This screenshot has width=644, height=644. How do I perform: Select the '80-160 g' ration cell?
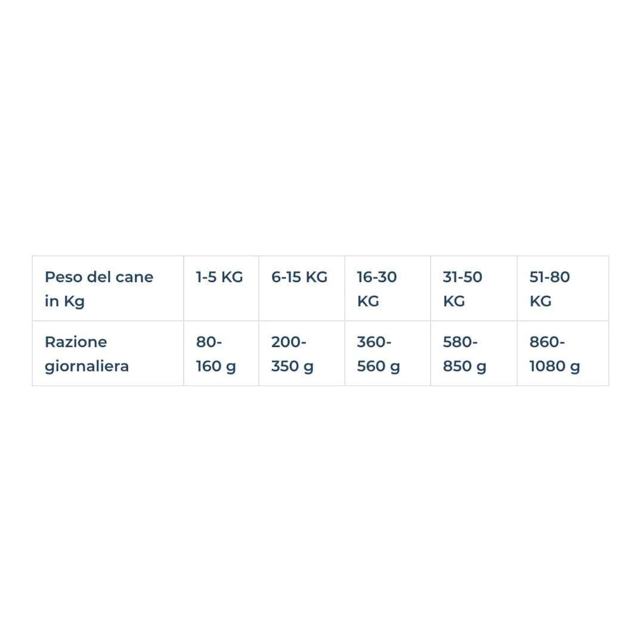221,353
